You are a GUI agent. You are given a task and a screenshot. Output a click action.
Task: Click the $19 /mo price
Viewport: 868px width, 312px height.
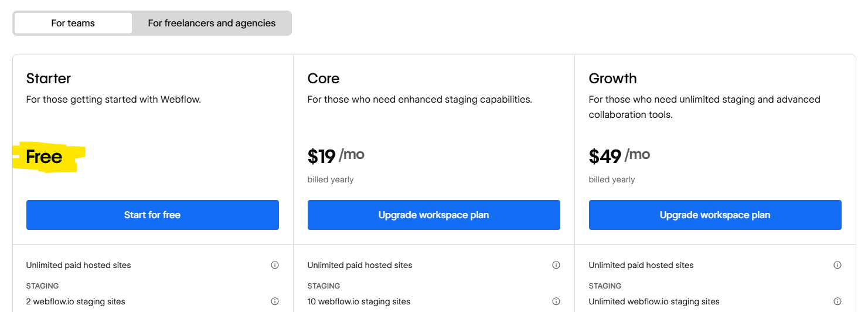pyautogui.click(x=335, y=156)
